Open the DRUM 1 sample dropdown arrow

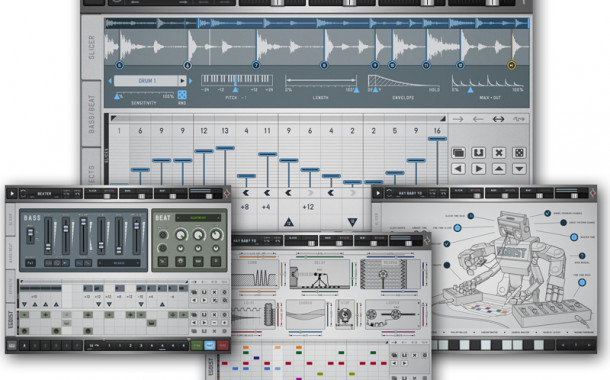[182, 81]
